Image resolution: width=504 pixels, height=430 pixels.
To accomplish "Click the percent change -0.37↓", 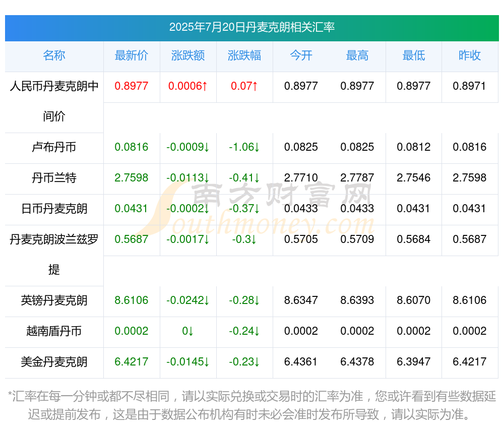I will point(244,209).
